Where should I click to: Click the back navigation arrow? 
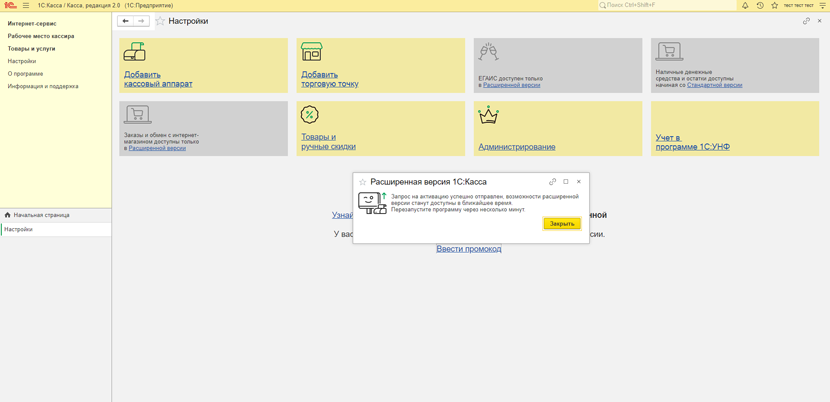pos(125,21)
